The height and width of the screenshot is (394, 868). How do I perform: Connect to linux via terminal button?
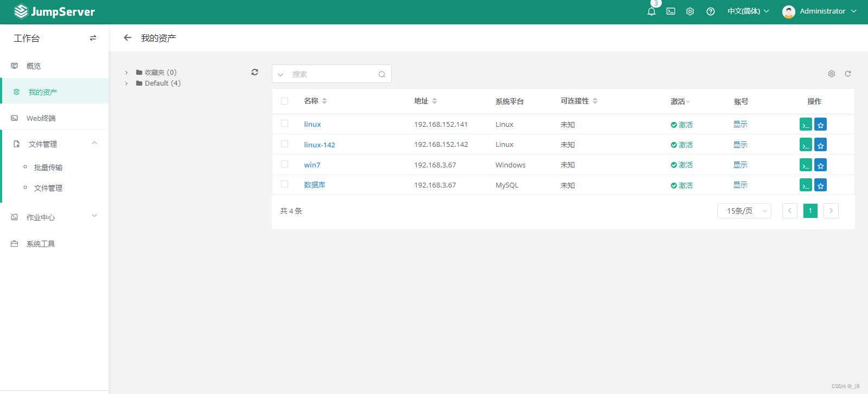tap(806, 125)
